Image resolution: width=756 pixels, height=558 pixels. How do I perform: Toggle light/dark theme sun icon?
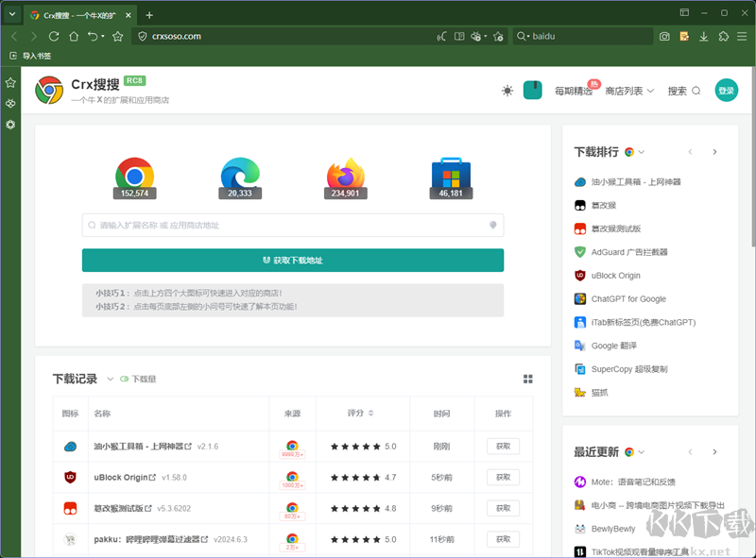point(507,91)
